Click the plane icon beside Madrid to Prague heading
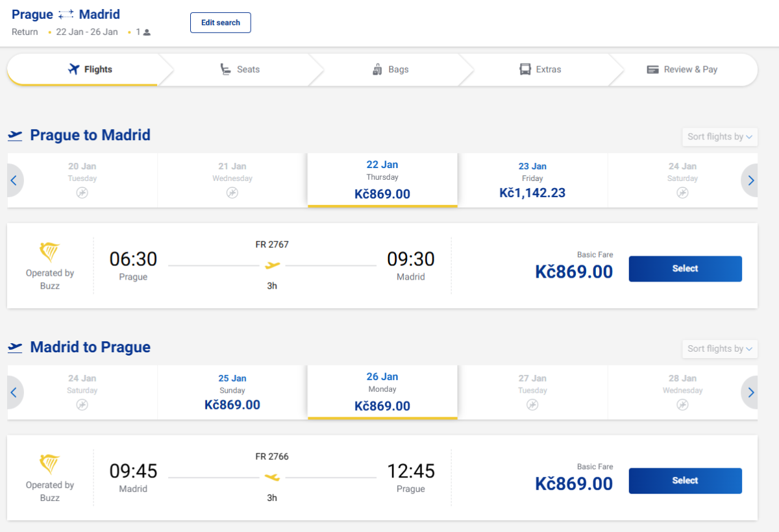Image resolution: width=779 pixels, height=532 pixels. pyautogui.click(x=15, y=348)
